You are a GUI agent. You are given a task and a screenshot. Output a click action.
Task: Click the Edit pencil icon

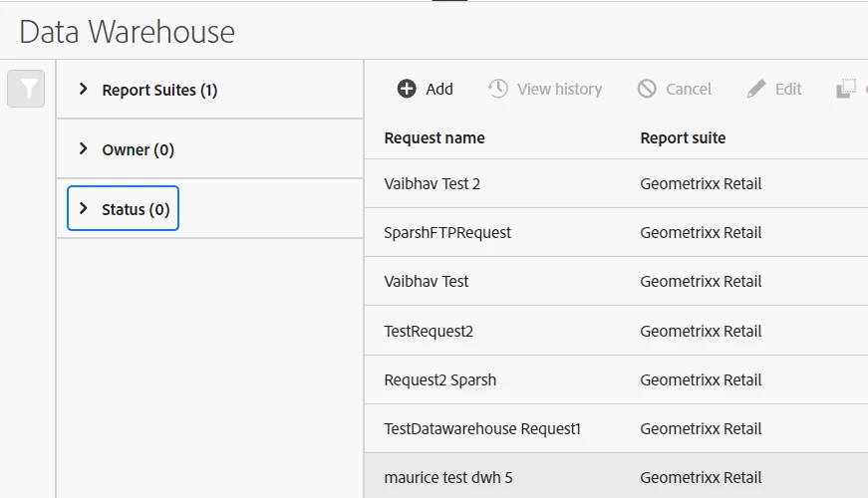click(756, 89)
